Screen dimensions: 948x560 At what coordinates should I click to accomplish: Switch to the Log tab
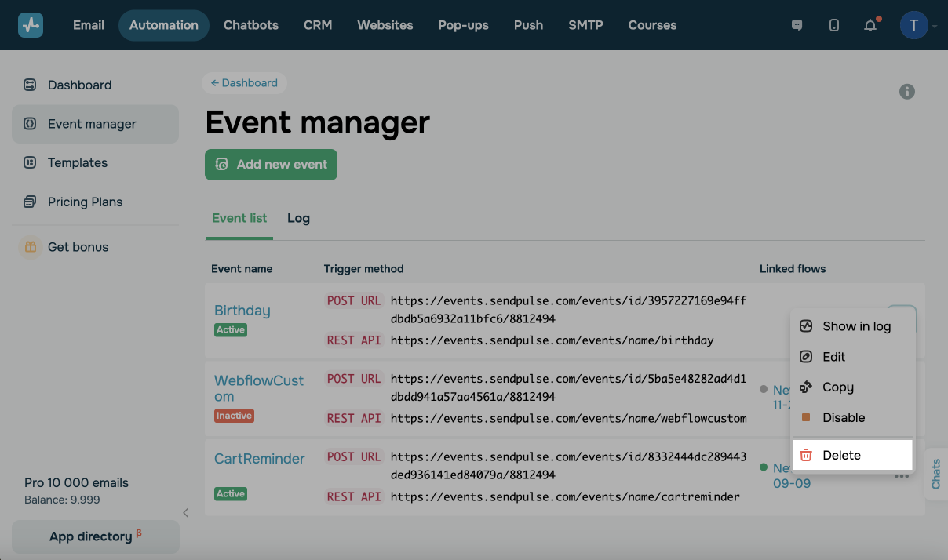point(298,218)
